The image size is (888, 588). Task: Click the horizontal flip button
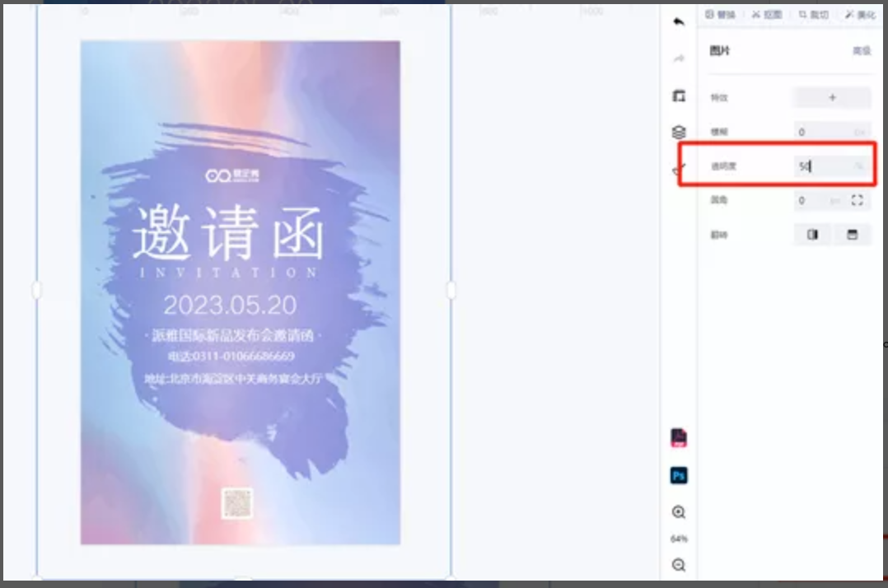point(812,235)
